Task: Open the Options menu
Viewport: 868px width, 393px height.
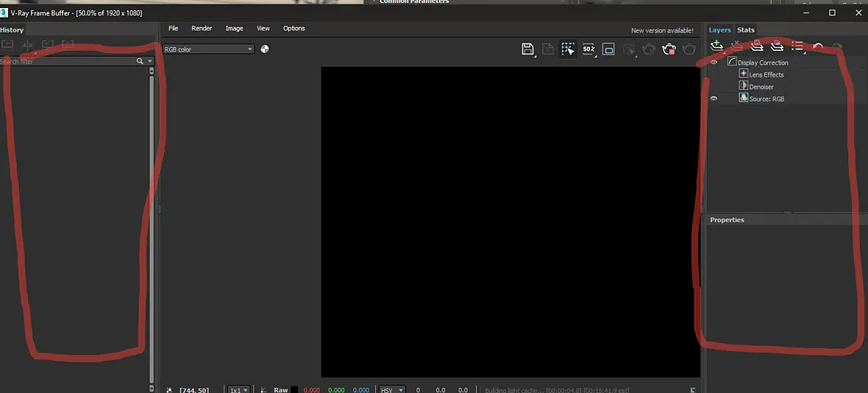Action: pos(294,28)
